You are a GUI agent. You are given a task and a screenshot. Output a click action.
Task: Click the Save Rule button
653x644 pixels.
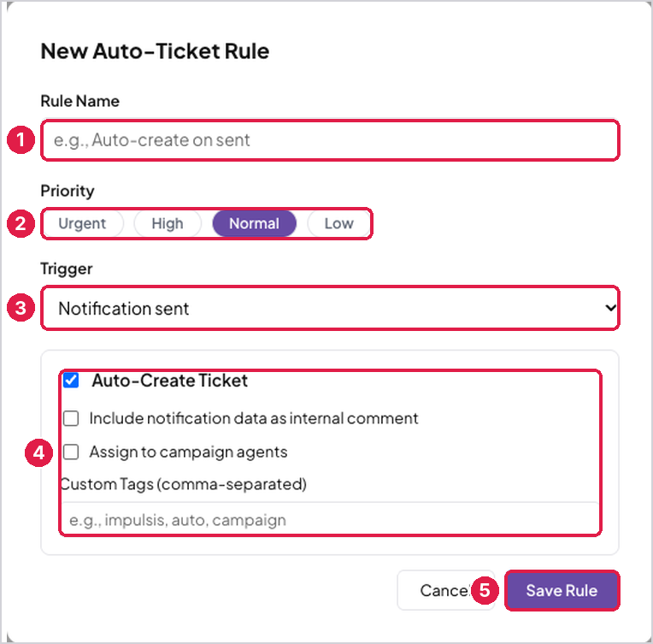[x=562, y=590]
